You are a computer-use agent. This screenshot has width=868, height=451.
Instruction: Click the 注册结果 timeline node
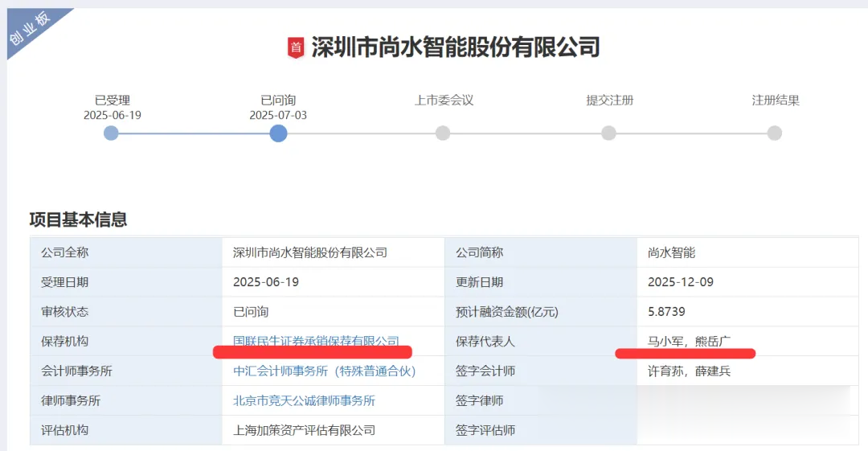pos(775,133)
